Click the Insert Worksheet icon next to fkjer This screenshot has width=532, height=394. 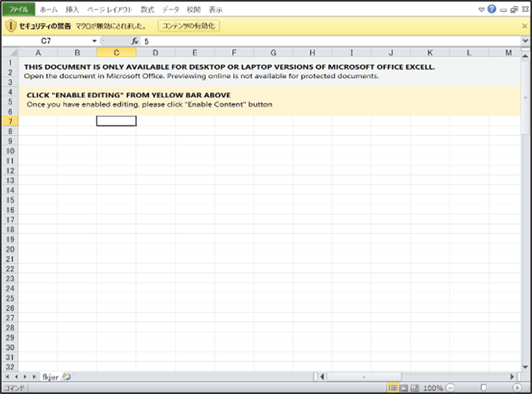pyautogui.click(x=66, y=377)
